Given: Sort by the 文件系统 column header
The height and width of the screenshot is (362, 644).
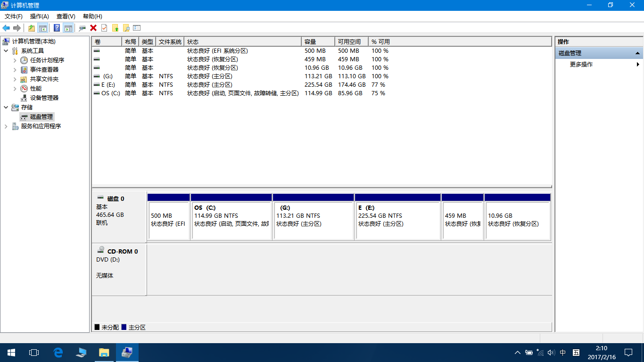Looking at the screenshot, I should coord(170,42).
